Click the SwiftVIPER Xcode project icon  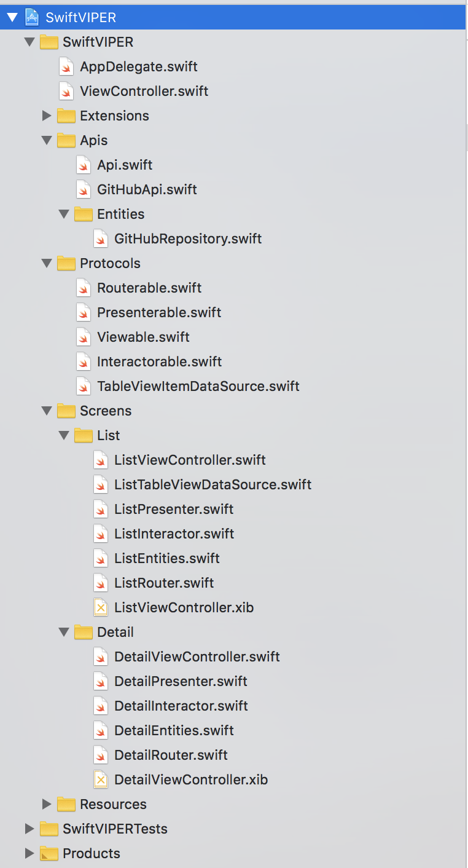tap(32, 17)
